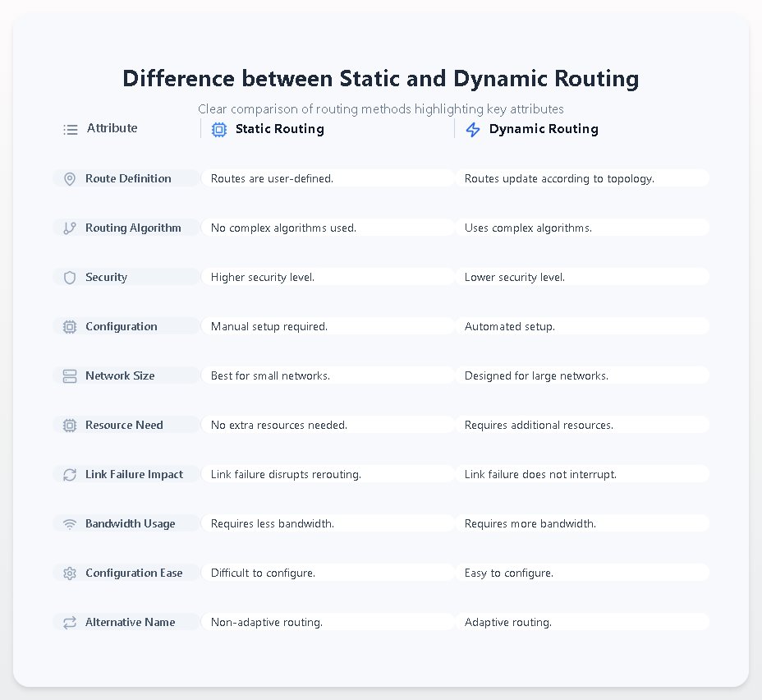Click the cell Routes update according to topology
The image size is (762, 700).
coord(582,178)
